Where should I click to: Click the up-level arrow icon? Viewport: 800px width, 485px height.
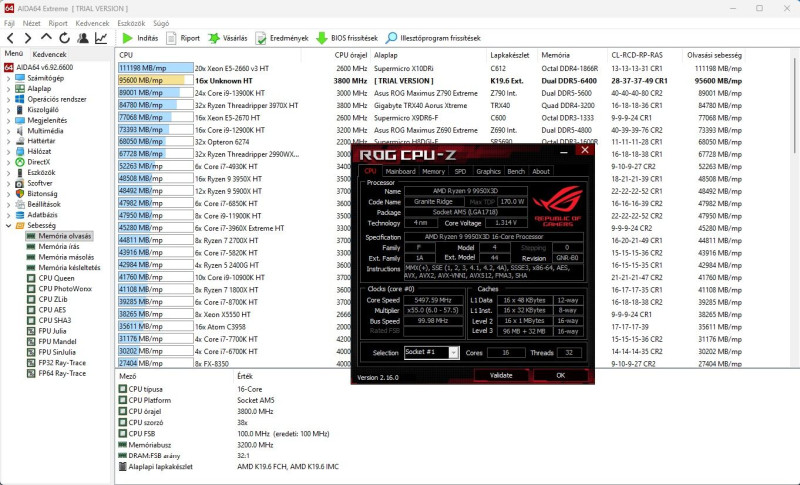pos(46,38)
